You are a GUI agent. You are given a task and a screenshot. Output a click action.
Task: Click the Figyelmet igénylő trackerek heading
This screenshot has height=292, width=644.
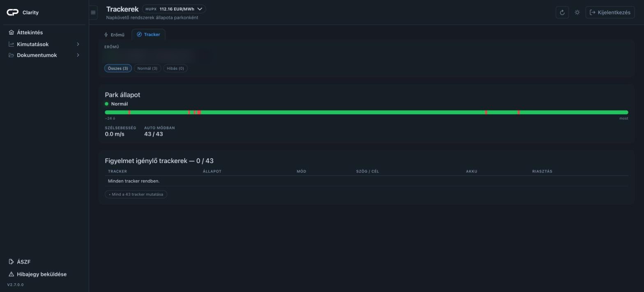pyautogui.click(x=159, y=161)
